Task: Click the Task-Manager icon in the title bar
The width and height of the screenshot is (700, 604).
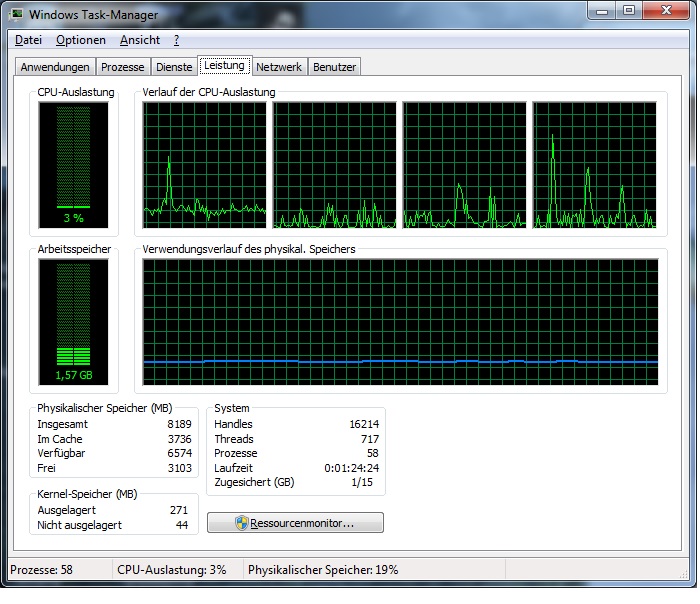Action: 17,14
